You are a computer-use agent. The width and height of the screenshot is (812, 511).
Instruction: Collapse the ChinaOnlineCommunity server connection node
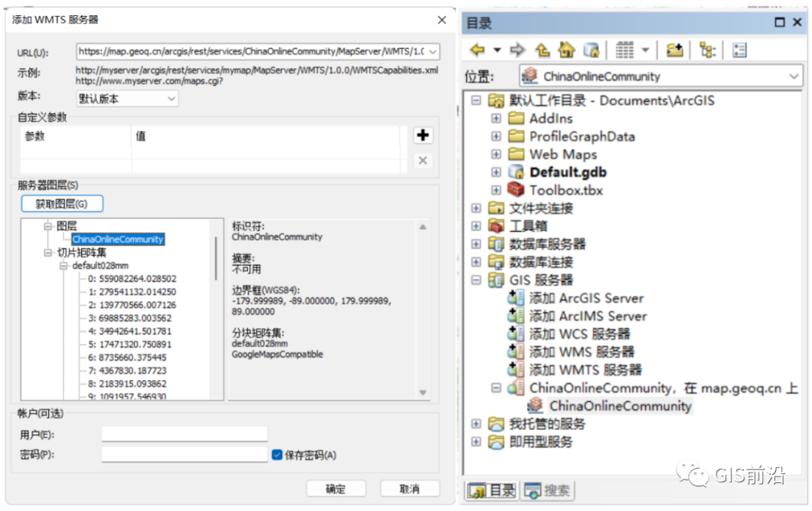click(496, 388)
